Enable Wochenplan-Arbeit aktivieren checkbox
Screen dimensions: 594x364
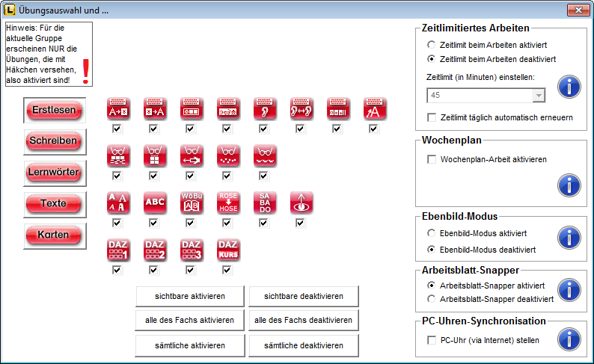[x=432, y=159]
